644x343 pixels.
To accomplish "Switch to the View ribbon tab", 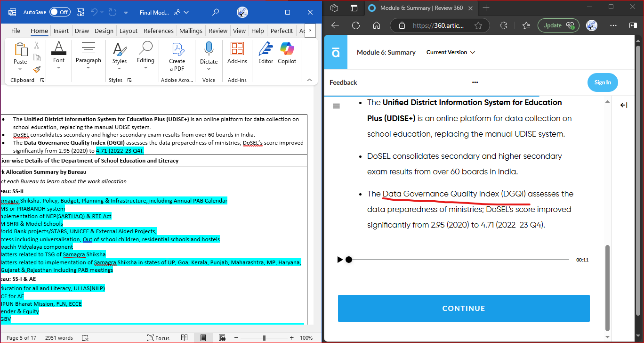I will pos(239,31).
